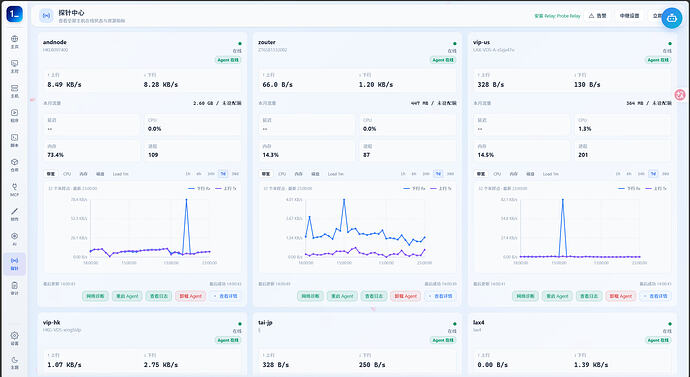Viewport: 690px width, 377px height.
Task: Open 告警 alerts with the triangle icon
Action: [x=598, y=16]
